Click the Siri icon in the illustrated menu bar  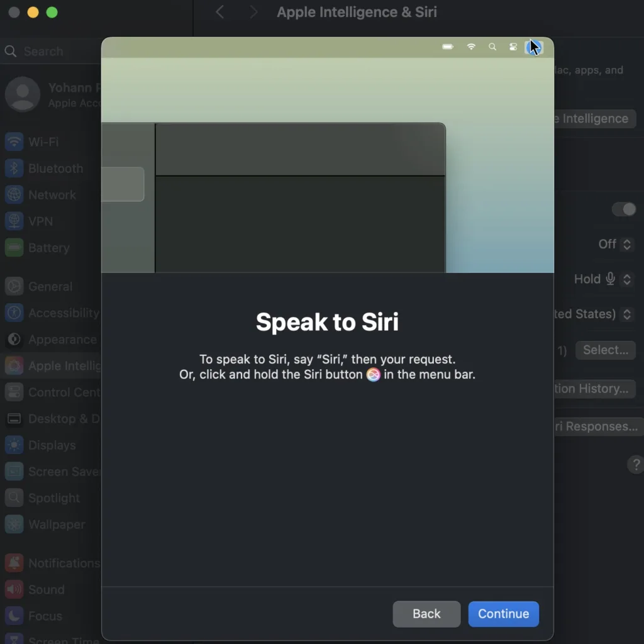(533, 47)
